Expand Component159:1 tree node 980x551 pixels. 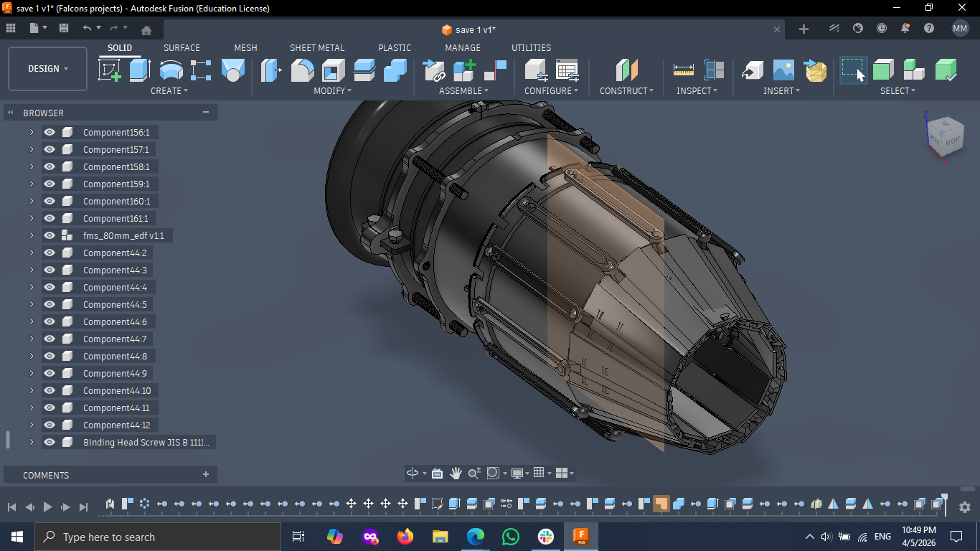[32, 184]
